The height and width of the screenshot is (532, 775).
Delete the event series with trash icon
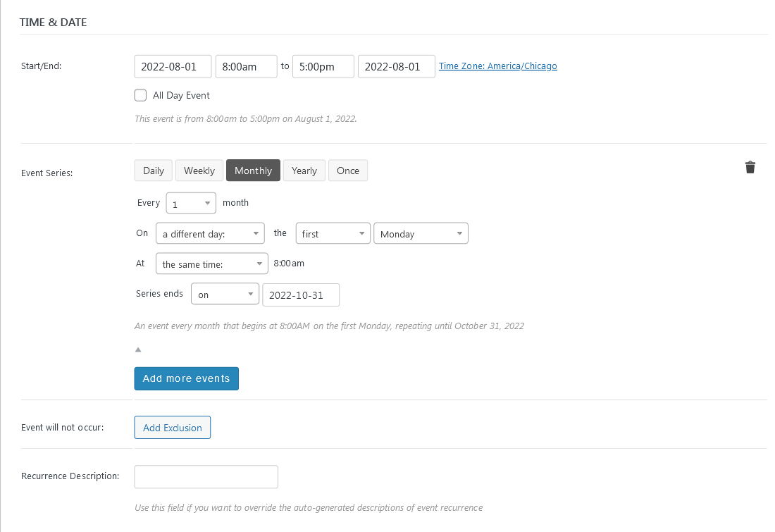tap(750, 167)
